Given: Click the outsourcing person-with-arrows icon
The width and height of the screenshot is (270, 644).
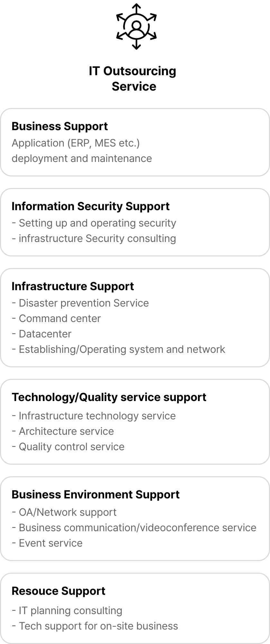Looking at the screenshot, I should 136,26.
